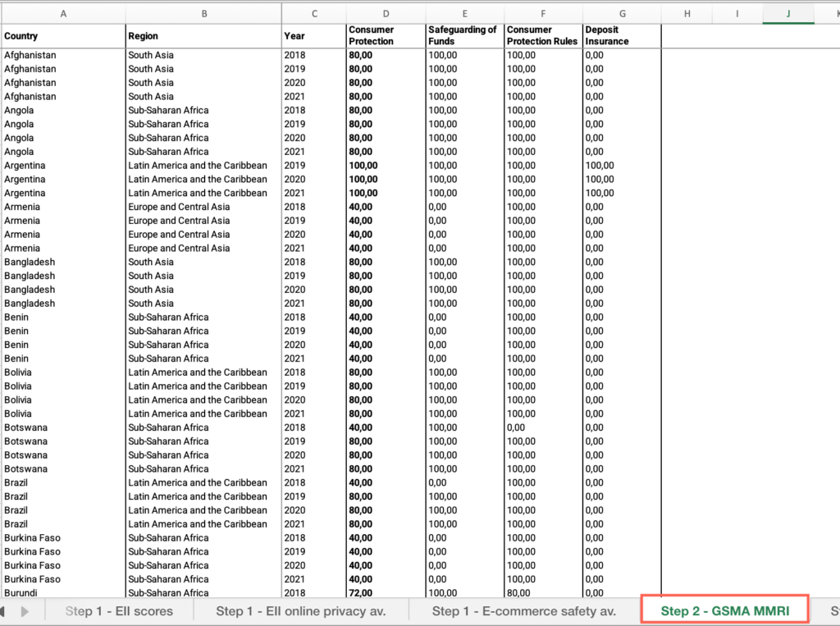Select Benin's 2018 Consumer Protection score 40,00
840x626 pixels.
click(386, 318)
